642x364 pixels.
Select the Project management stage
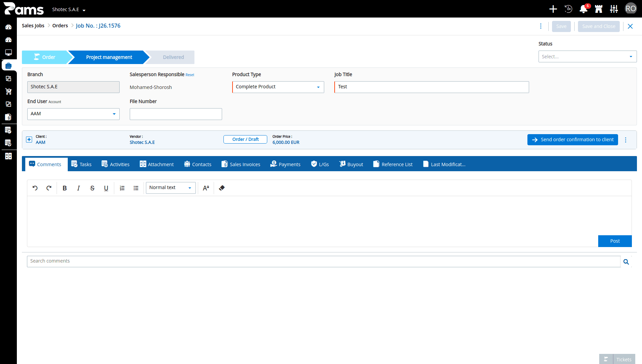pos(109,57)
